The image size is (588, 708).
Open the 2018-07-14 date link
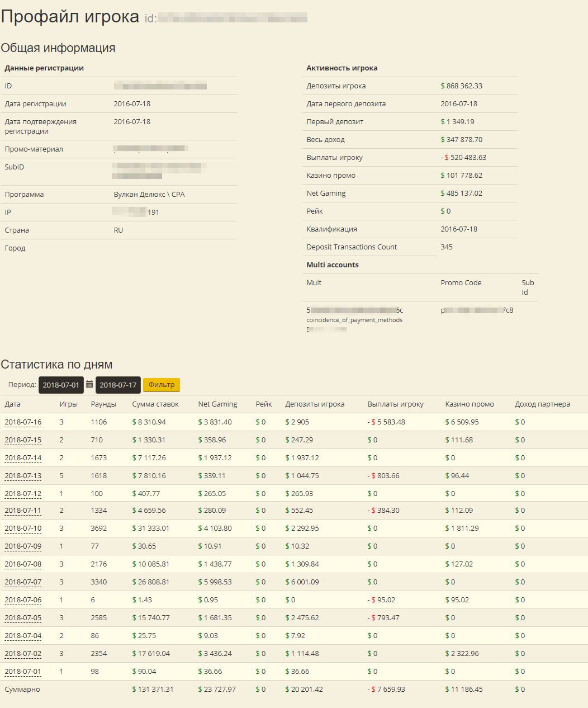pos(23,458)
